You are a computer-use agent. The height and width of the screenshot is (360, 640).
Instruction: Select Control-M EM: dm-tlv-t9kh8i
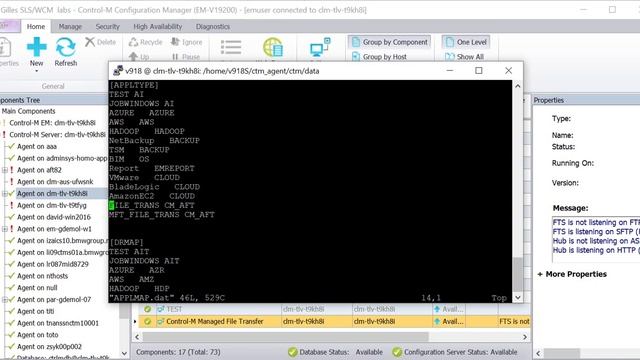point(52,123)
